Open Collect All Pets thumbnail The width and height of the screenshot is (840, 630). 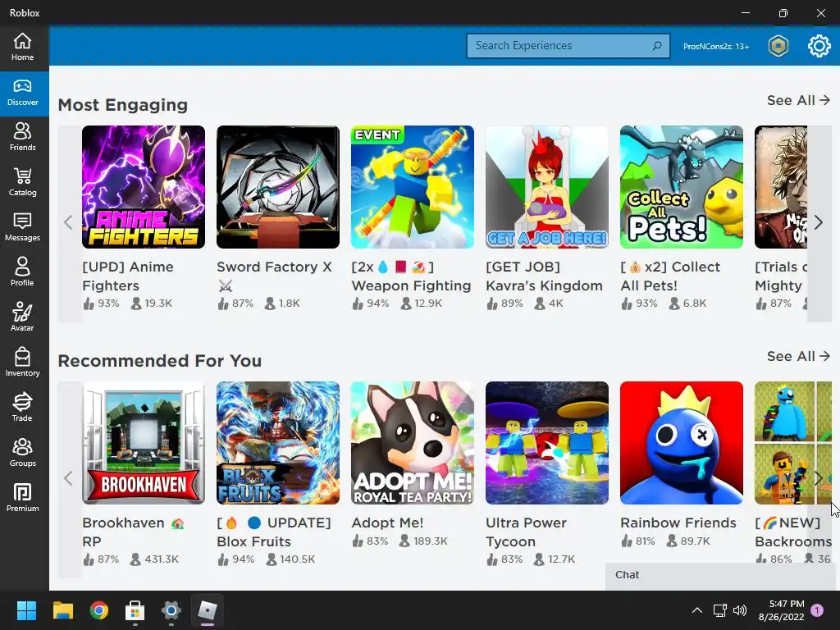[682, 187]
